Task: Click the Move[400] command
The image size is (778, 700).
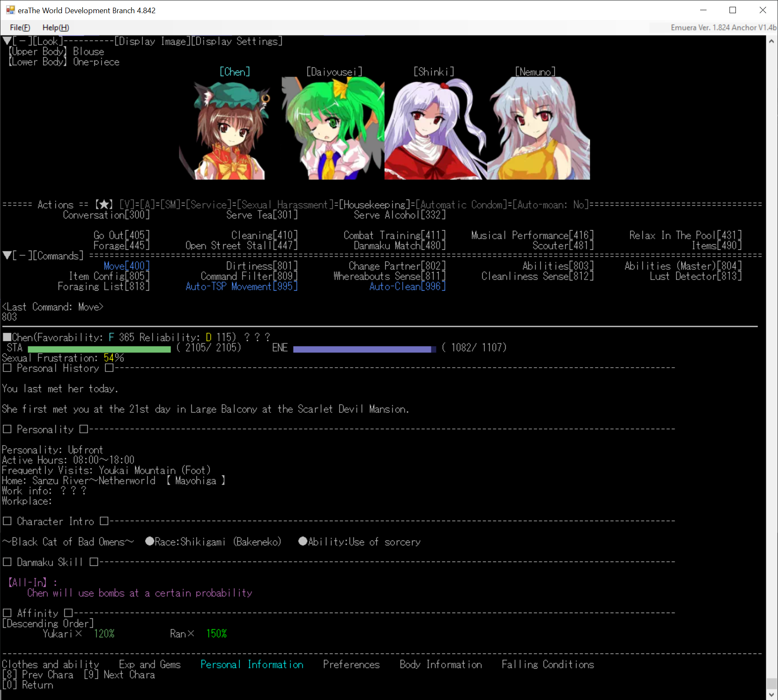Action: pyautogui.click(x=127, y=266)
